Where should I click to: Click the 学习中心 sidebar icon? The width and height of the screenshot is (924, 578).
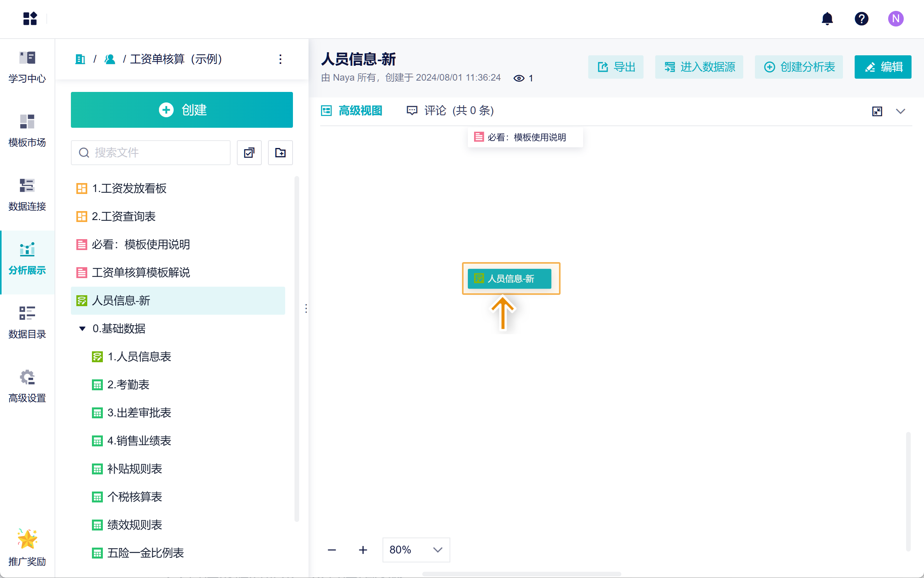coord(27,67)
